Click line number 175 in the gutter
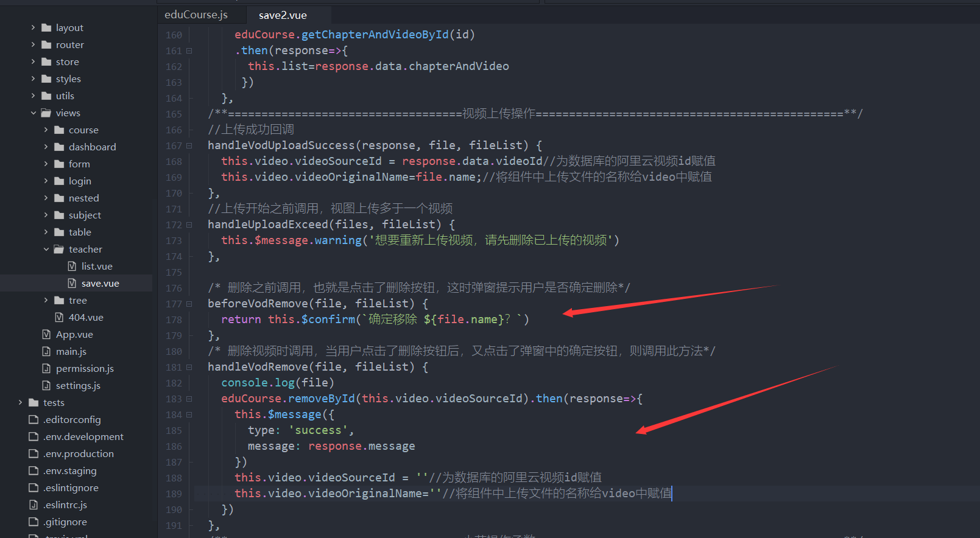Screen dimensions: 980x538 174,272
